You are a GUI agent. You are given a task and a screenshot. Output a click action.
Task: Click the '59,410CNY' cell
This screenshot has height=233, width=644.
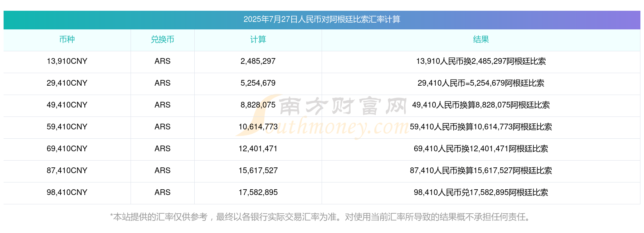(67, 127)
